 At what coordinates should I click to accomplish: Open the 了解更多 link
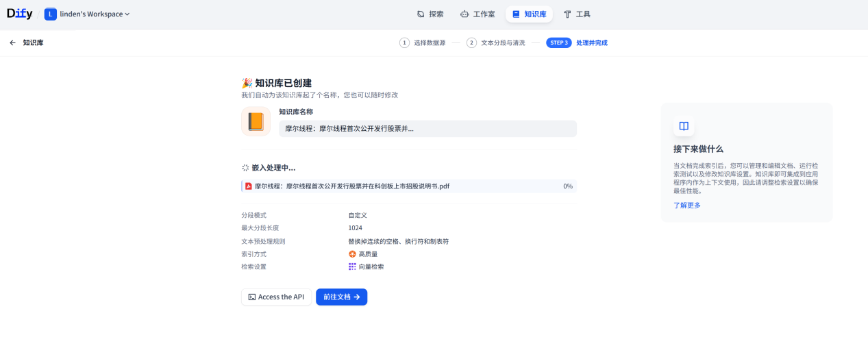687,205
